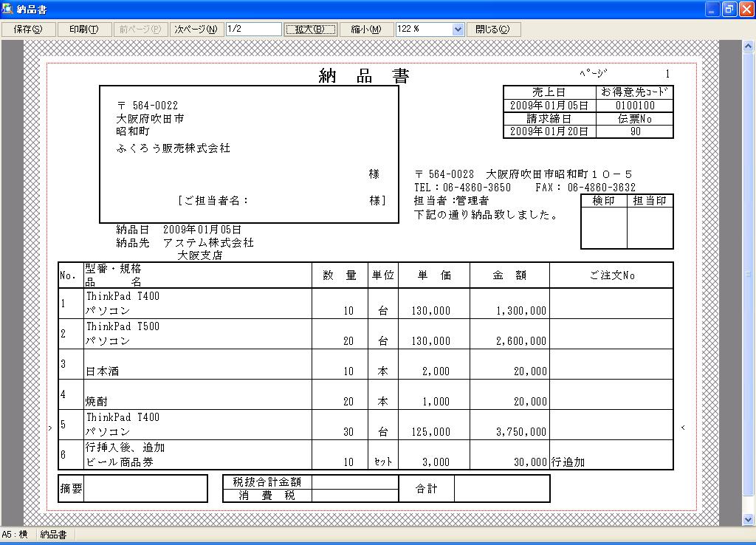The image size is (756, 545).
Task: Click the セット unit in row 6
Action: (x=383, y=462)
